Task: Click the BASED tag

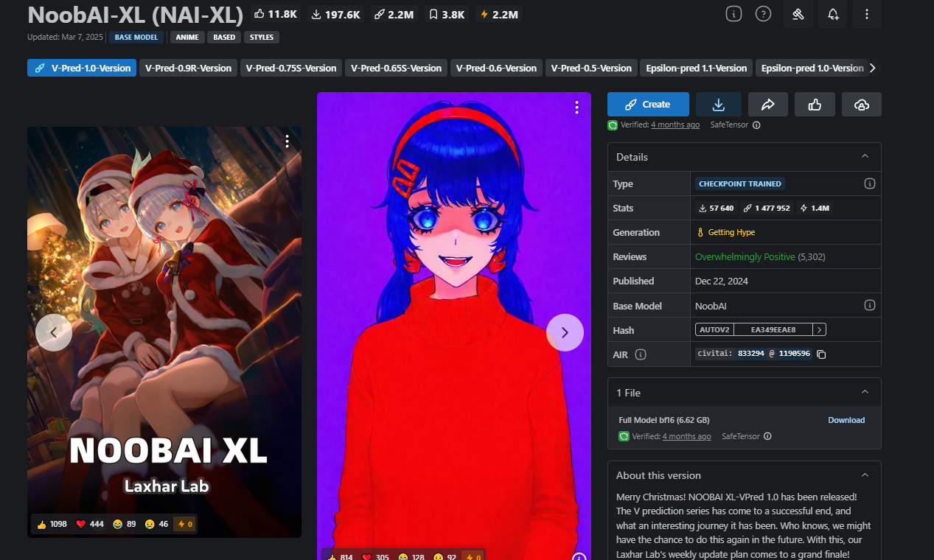Action: tap(224, 37)
